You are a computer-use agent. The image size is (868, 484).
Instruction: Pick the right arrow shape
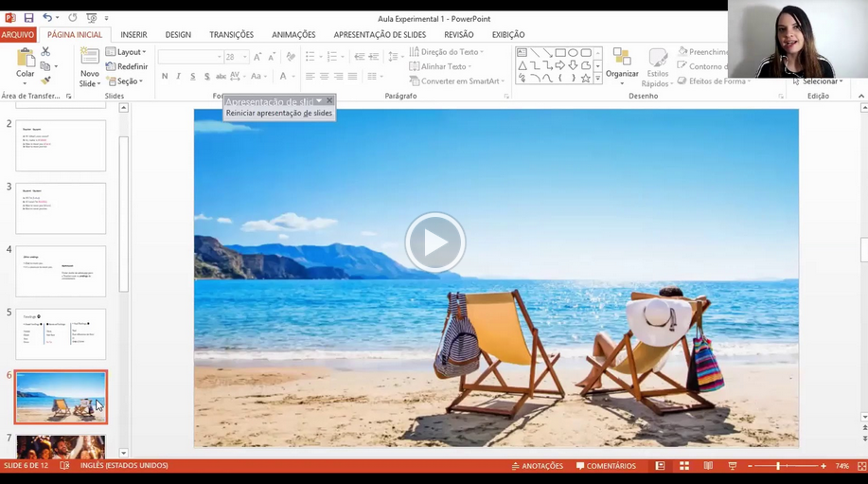(x=560, y=65)
